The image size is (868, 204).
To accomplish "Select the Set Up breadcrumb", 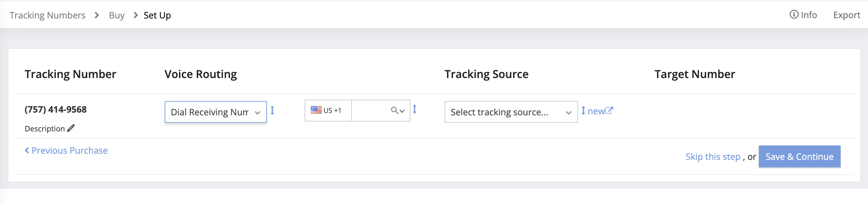I will coord(157,15).
